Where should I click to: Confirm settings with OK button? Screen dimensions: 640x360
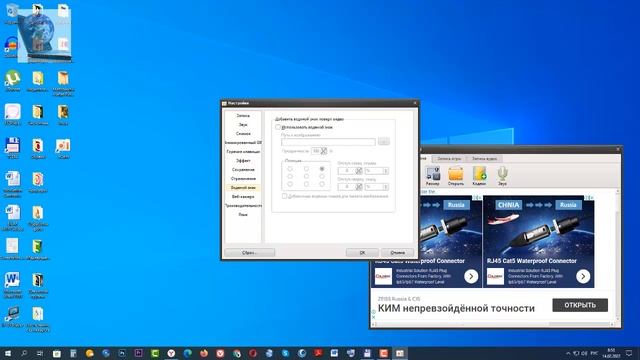(362, 253)
